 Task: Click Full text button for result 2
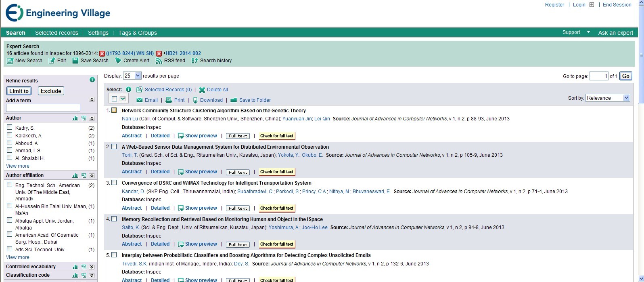(x=238, y=172)
